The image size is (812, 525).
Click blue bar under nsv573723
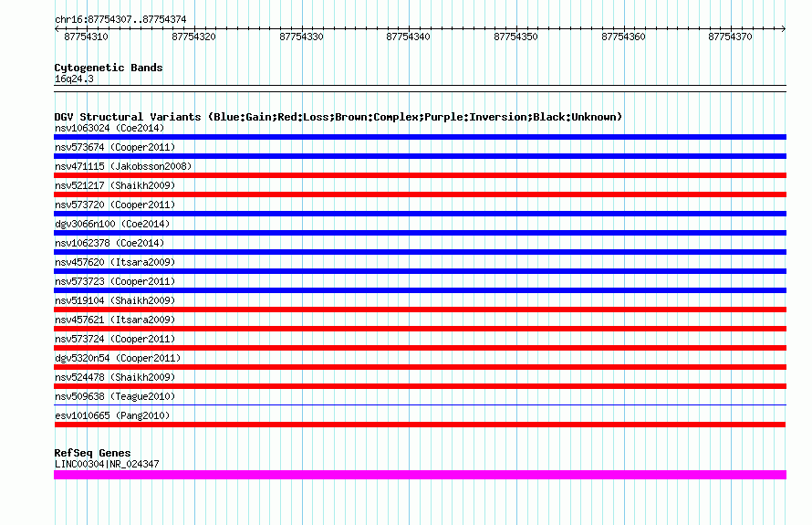click(x=420, y=290)
